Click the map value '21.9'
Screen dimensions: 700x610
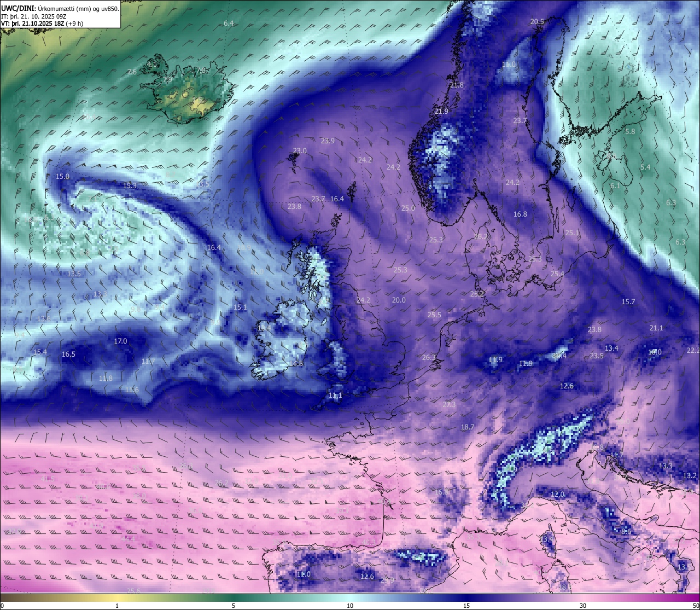pos(441,111)
